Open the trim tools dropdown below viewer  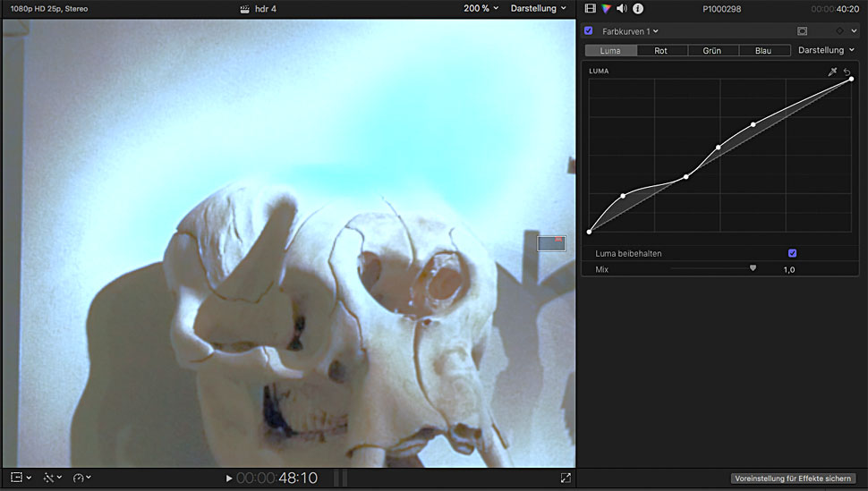(x=52, y=478)
